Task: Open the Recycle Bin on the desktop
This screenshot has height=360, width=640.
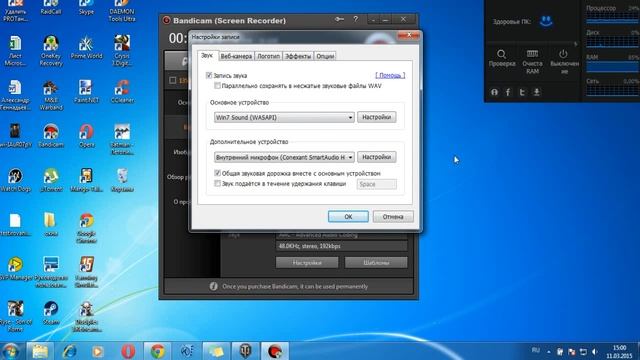Action: pos(122,180)
